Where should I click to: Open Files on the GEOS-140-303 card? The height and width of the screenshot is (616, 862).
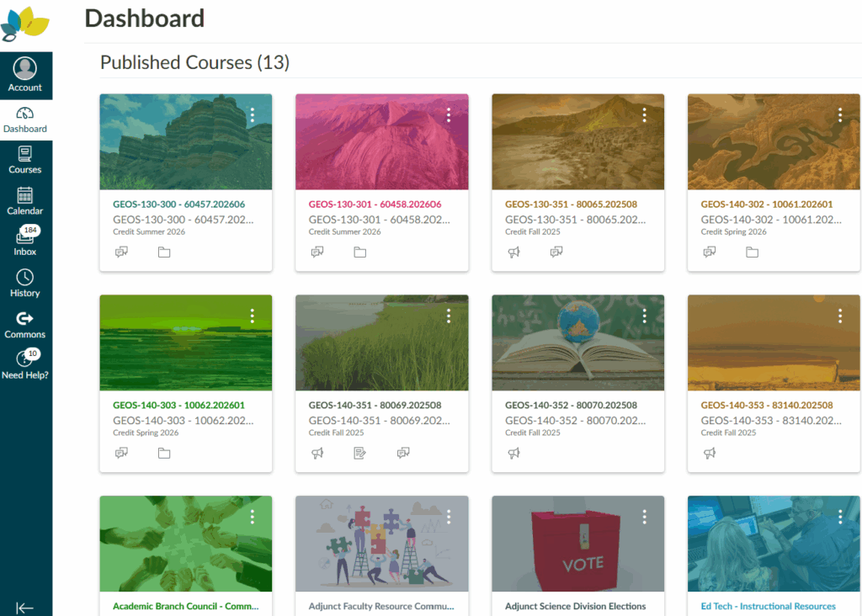coord(164,452)
